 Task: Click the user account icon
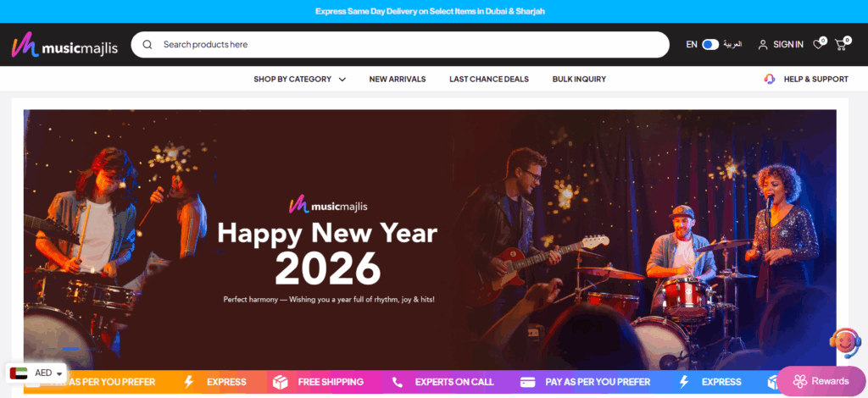click(763, 45)
